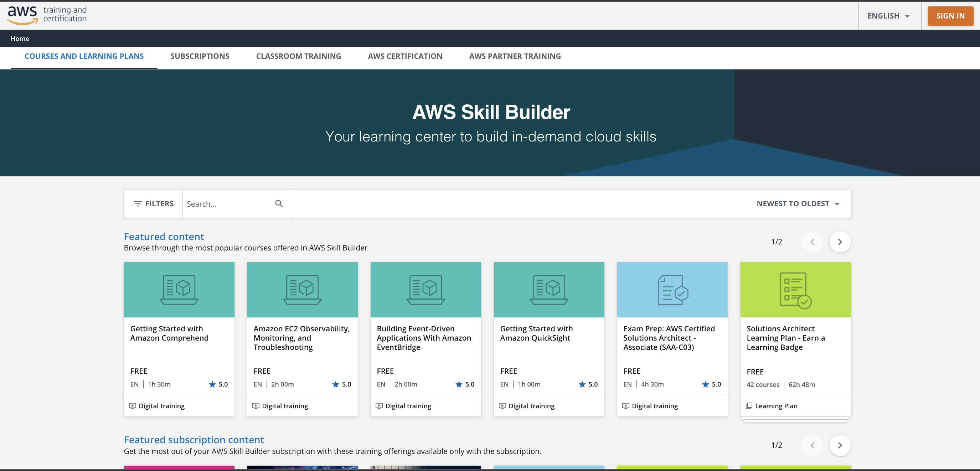Click the star rating on Exam Prep card
The width and height of the screenshot is (980, 471).
[711, 384]
